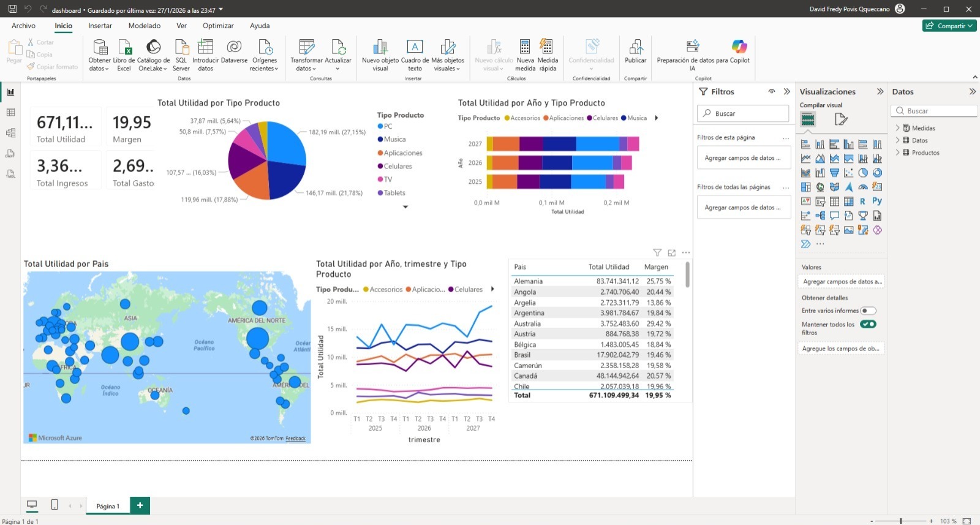Click the Datos pane search field
The image size is (980, 525).
pyautogui.click(x=933, y=111)
